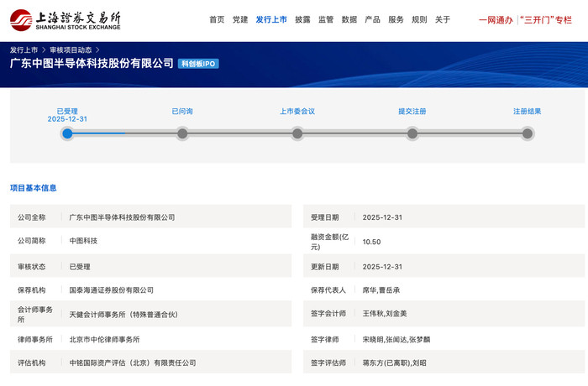The image size is (588, 386).
Task: Select the 已受理 progress step marker
Action: pos(67,133)
